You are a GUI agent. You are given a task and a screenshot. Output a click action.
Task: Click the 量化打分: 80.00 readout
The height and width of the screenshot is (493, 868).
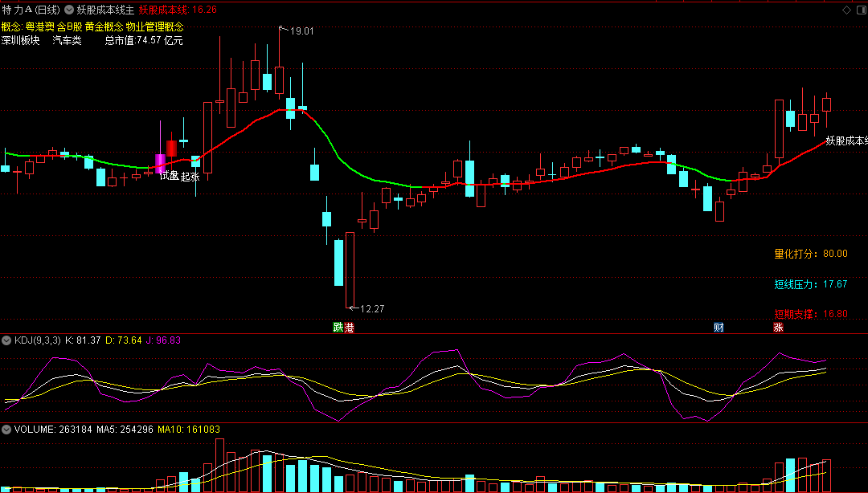(811, 254)
